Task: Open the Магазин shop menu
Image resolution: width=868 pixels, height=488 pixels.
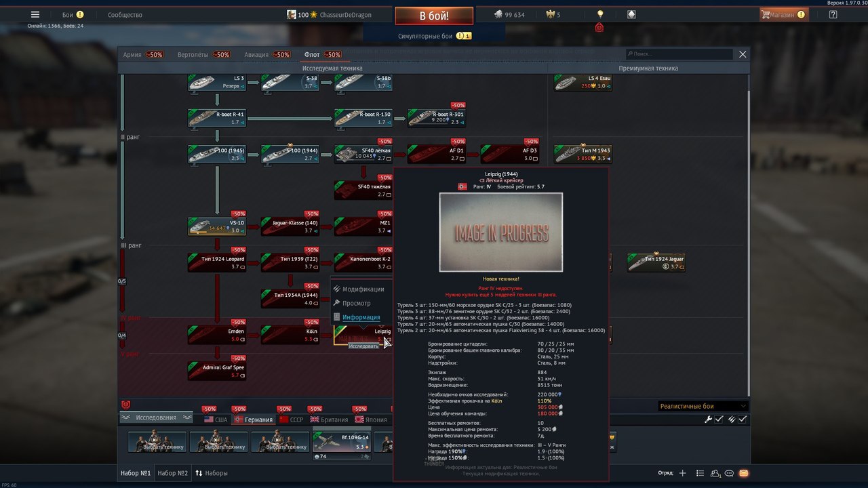Action: click(783, 14)
